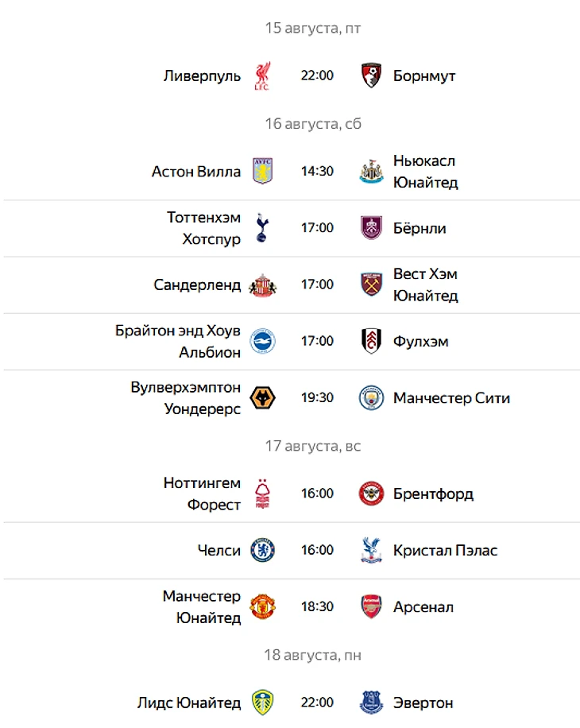580x728 pixels.
Task: Click the Arsenal cannon crest icon
Action: coord(370,607)
